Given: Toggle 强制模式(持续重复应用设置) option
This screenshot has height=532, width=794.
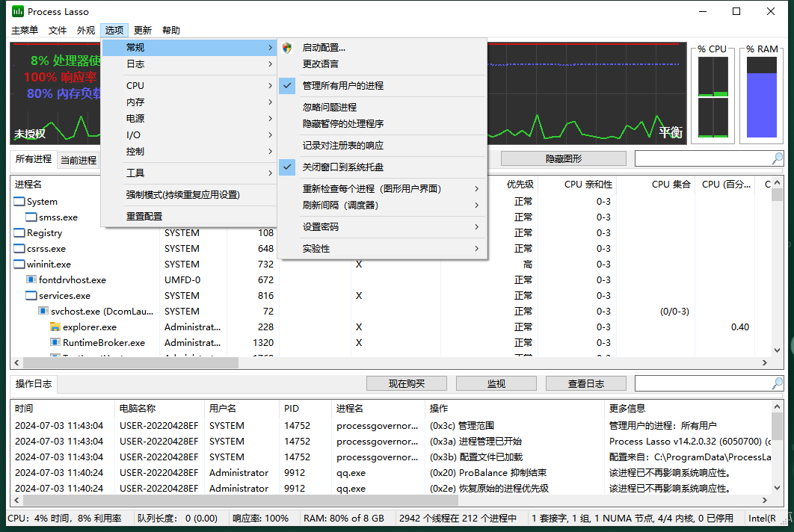Looking at the screenshot, I should point(189,195).
